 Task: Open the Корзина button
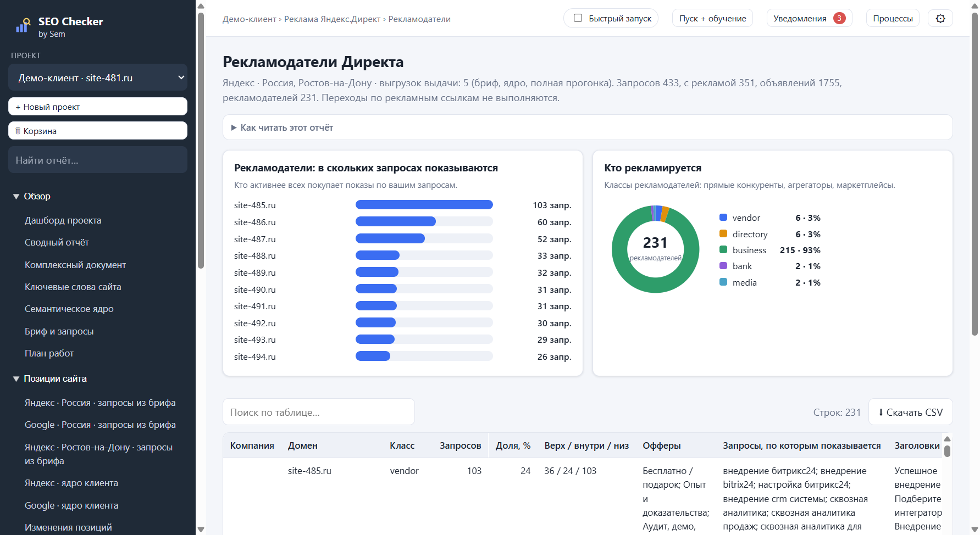[x=98, y=131]
